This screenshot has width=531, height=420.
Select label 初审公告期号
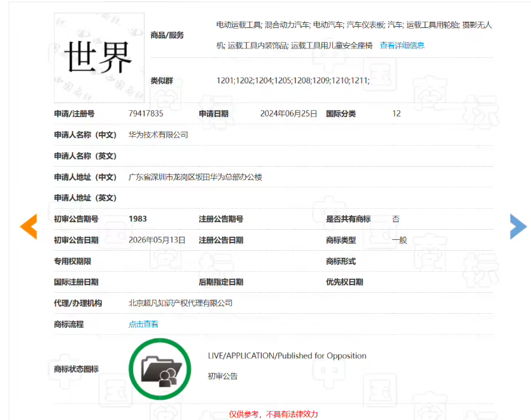tap(76, 219)
